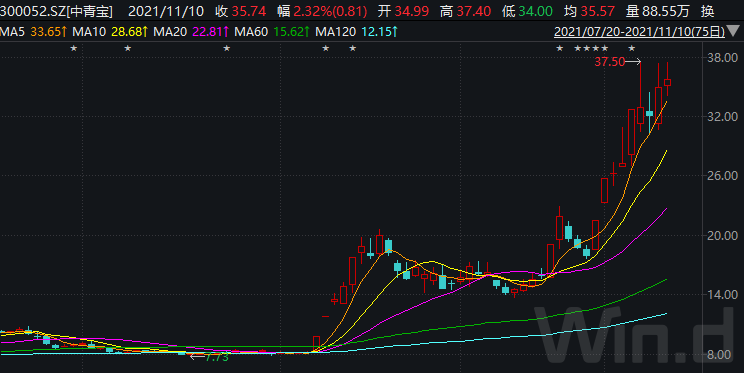This screenshot has height=373, width=744.
Task: Click the lone star event marker at far right
Action: [632, 48]
